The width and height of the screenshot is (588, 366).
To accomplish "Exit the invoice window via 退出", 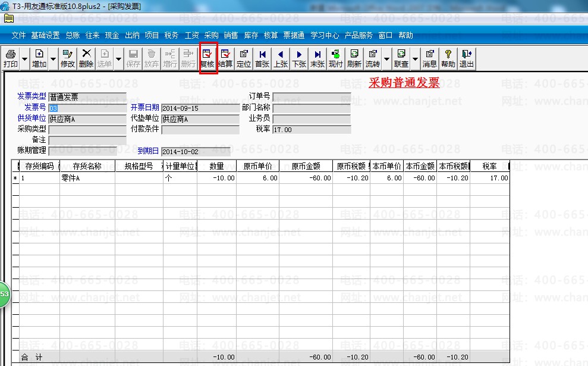I will 467,58.
